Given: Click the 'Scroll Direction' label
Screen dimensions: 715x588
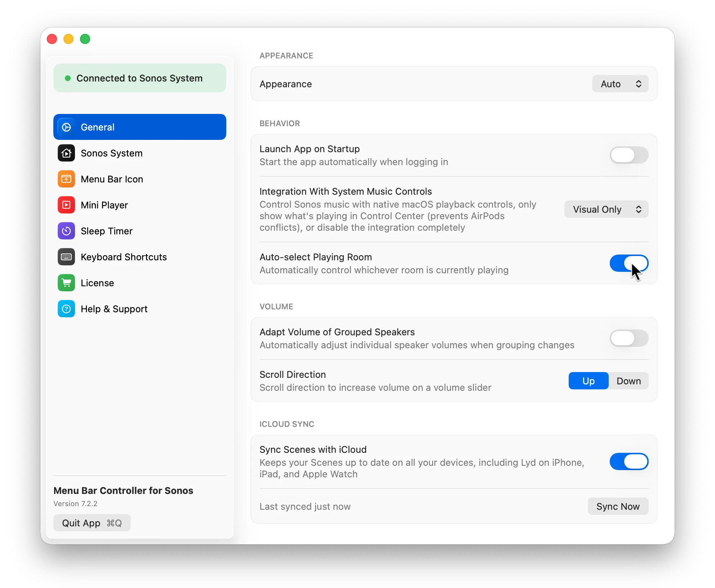Looking at the screenshot, I should point(293,375).
